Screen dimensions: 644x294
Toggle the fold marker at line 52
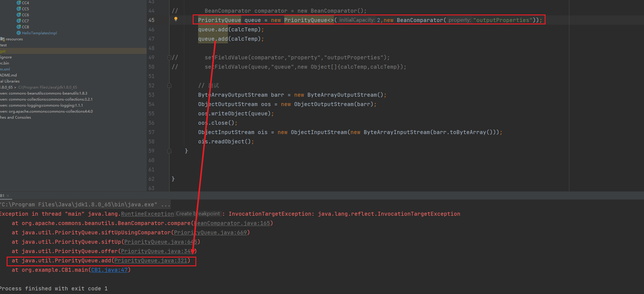tap(169, 86)
